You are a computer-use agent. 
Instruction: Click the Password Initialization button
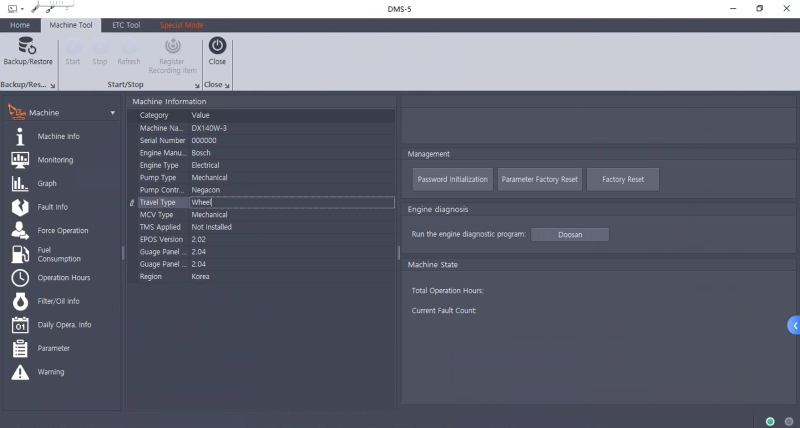453,180
